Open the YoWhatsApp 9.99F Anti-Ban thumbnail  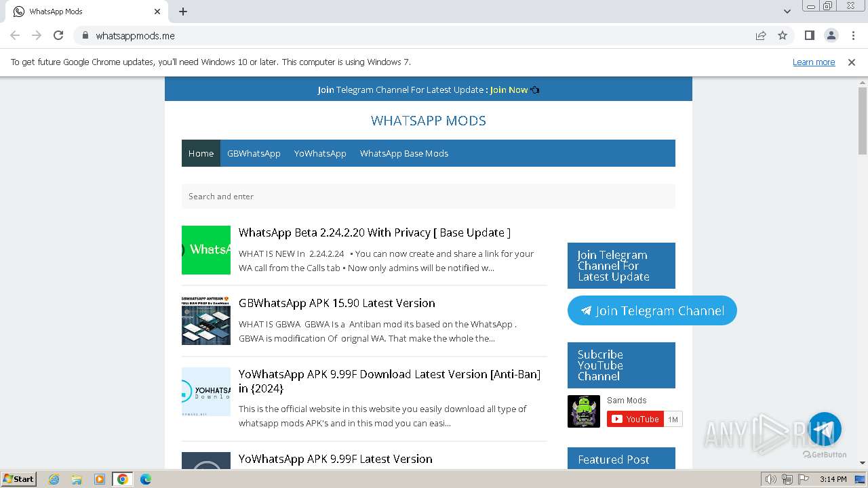[206, 392]
